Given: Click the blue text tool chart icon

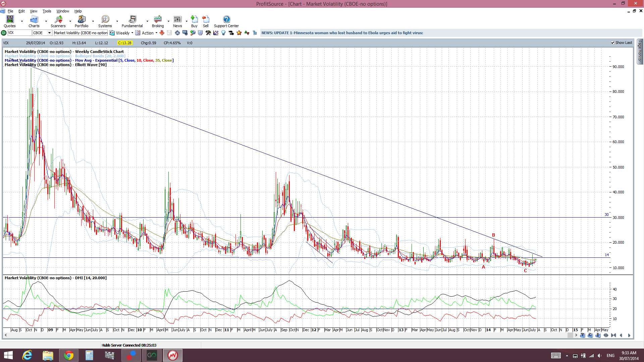Looking at the screenshot, I should [x=583, y=335].
